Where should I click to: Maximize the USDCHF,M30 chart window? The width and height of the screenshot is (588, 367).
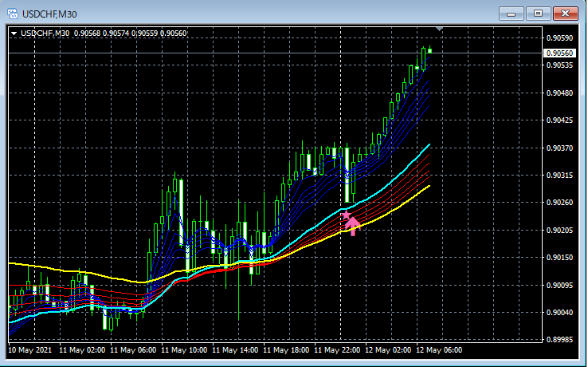coord(538,14)
